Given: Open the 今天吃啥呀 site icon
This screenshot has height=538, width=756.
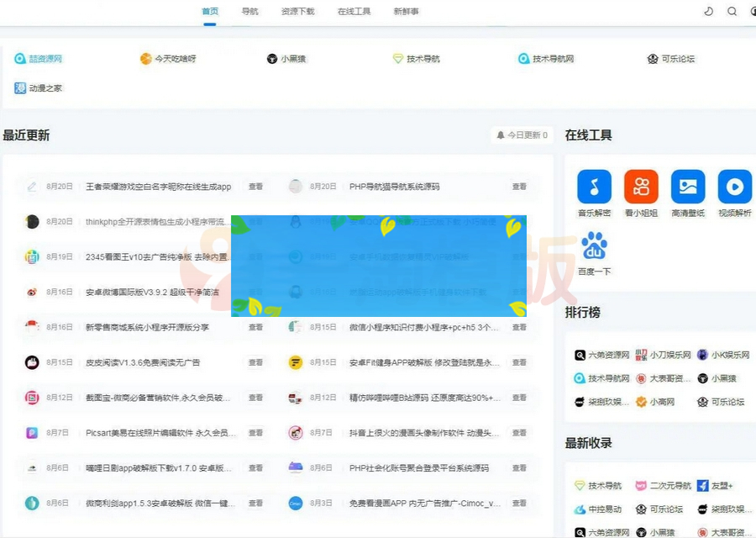Looking at the screenshot, I should (x=145, y=59).
